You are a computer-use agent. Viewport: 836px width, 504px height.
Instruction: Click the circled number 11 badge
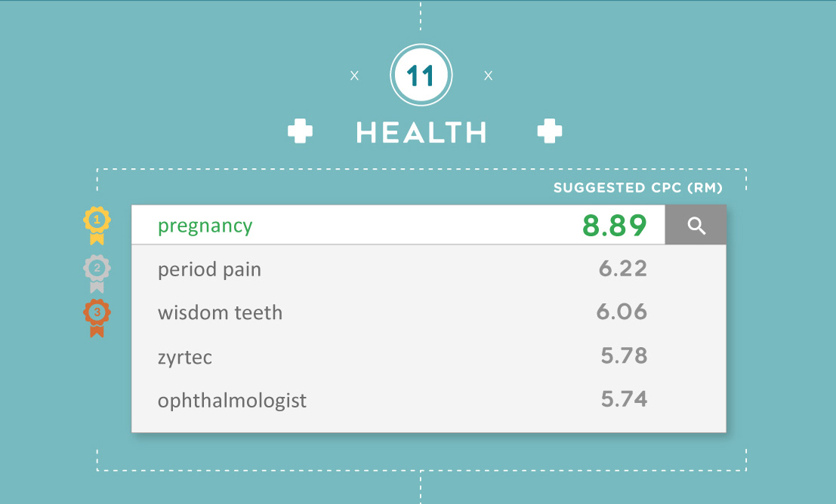[421, 75]
